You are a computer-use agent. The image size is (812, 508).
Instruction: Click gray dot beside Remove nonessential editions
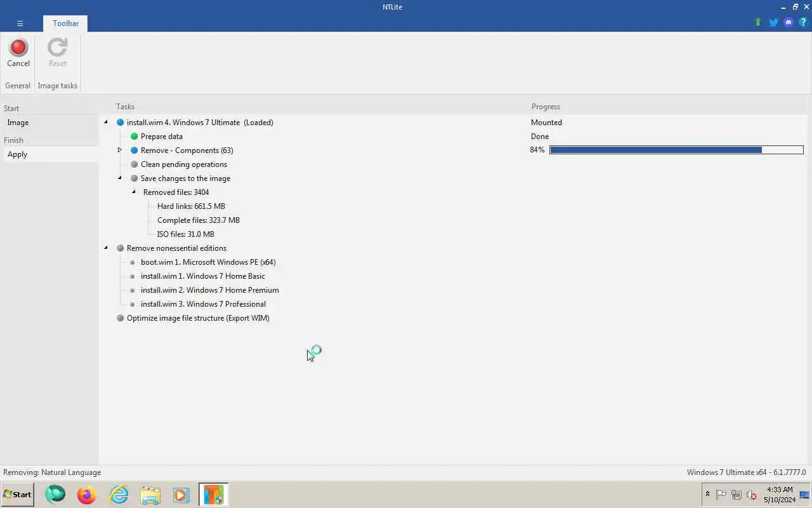tap(121, 248)
